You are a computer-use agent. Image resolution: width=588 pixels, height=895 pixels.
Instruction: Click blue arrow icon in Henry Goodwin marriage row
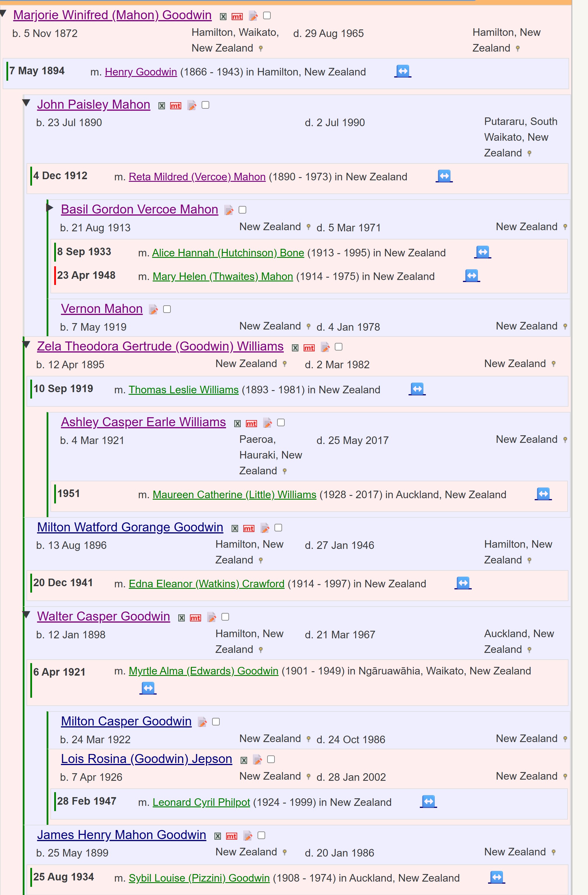403,71
